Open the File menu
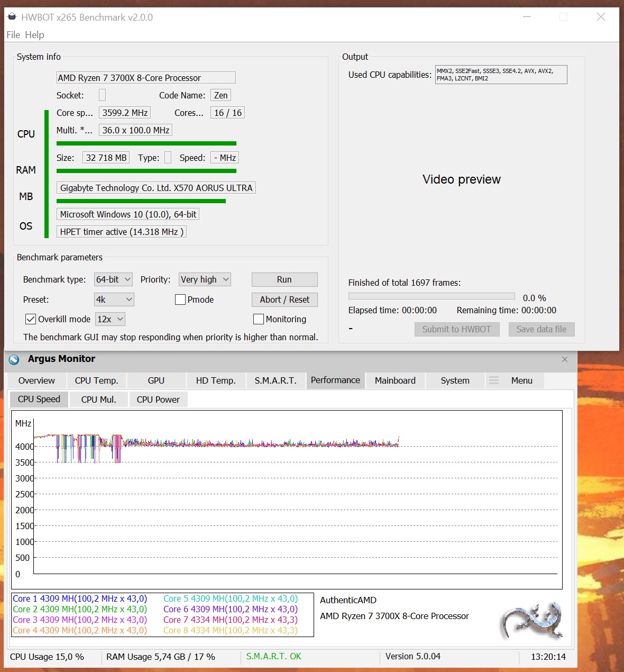The width and height of the screenshot is (624, 672). pos(13,35)
